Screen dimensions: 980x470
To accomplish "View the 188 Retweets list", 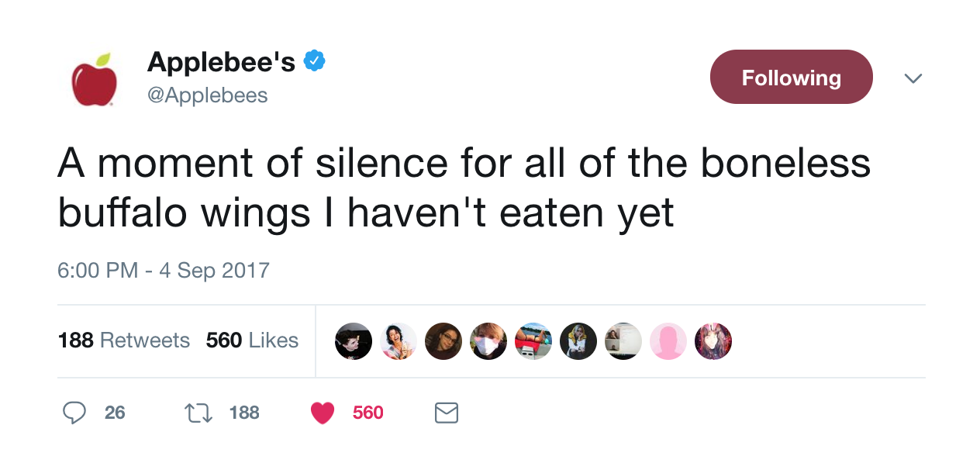I will coord(124,340).
